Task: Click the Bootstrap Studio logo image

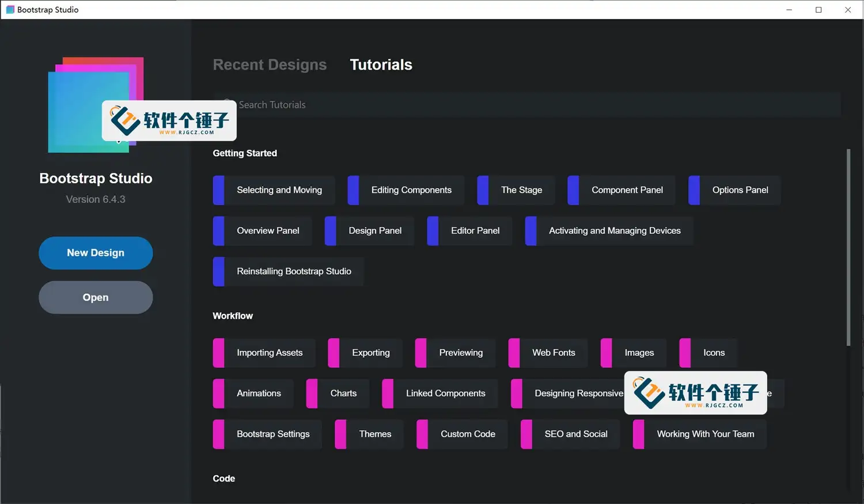Action: click(95, 105)
